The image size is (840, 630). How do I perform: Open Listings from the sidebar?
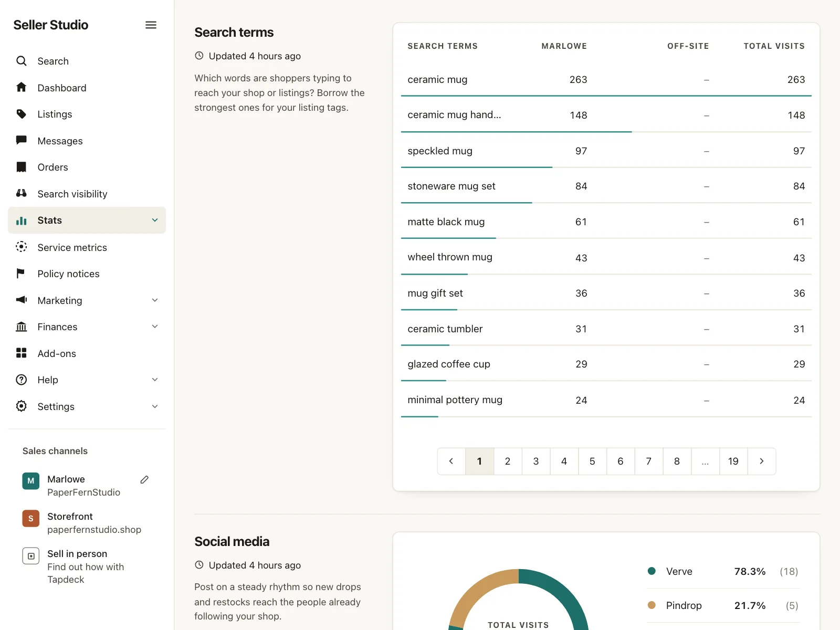point(87,114)
